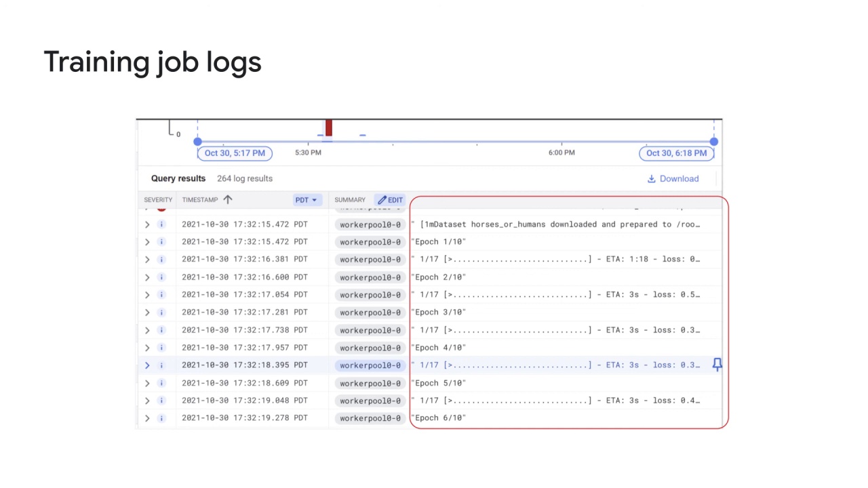Select timestamp 2021-10-30 17:32:17.281 PDT

245,312
